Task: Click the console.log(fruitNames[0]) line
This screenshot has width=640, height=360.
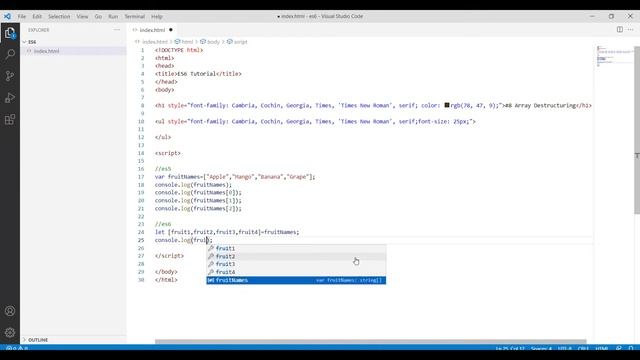Action: [x=198, y=192]
